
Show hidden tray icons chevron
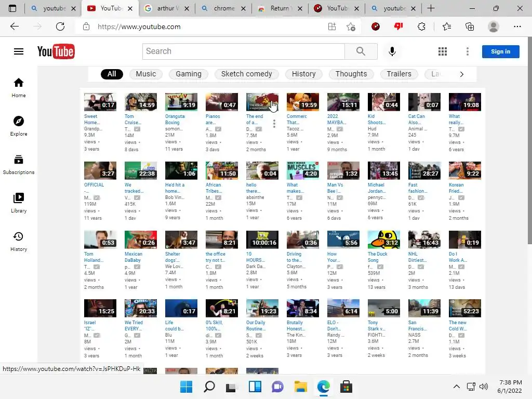[x=457, y=387]
